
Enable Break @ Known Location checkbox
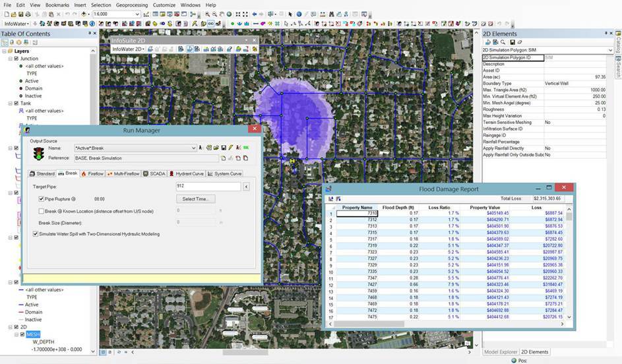point(41,211)
